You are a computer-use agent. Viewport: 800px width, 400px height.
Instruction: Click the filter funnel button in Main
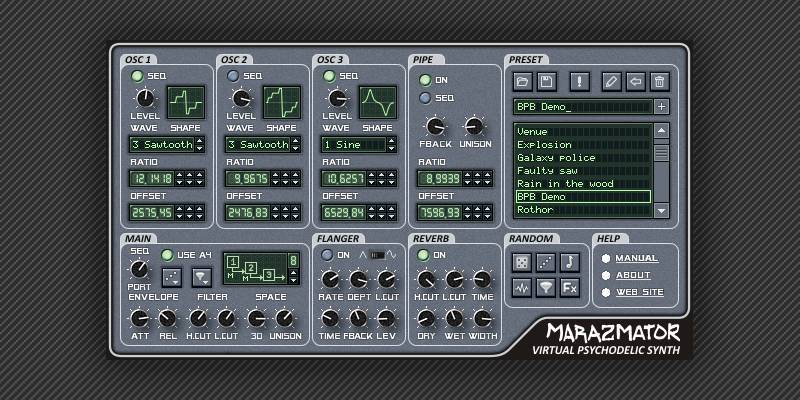pos(202,277)
